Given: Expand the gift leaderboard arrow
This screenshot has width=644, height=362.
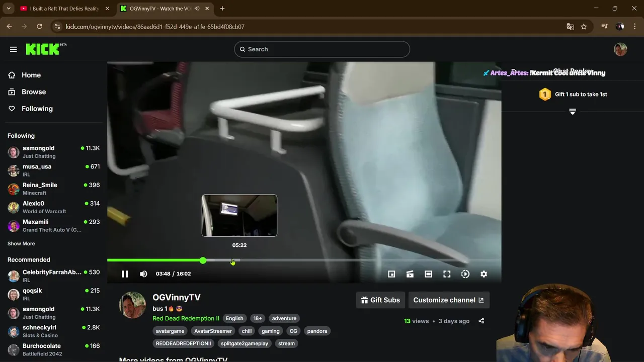Looking at the screenshot, I should (x=573, y=111).
